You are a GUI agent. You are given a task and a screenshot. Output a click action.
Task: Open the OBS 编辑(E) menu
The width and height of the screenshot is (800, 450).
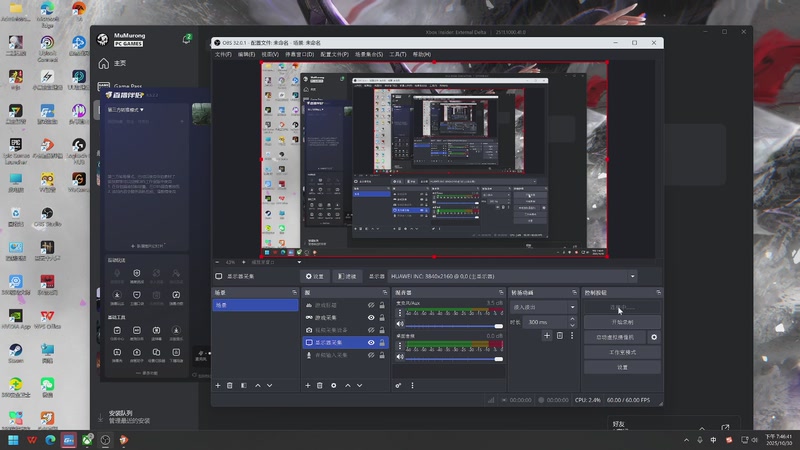point(246,54)
